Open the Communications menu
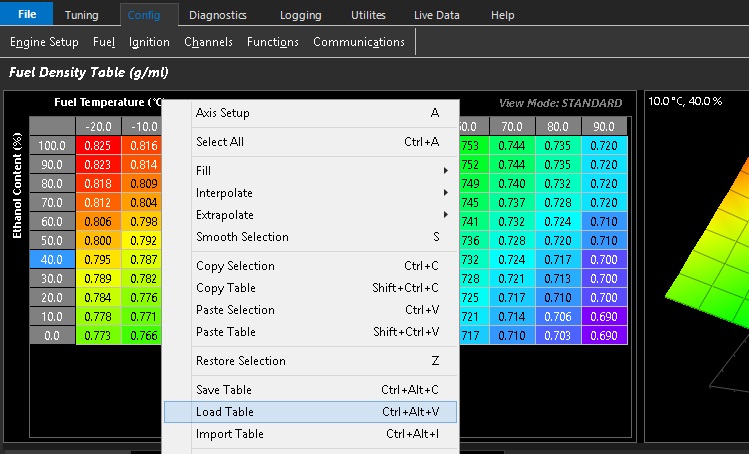 point(359,42)
